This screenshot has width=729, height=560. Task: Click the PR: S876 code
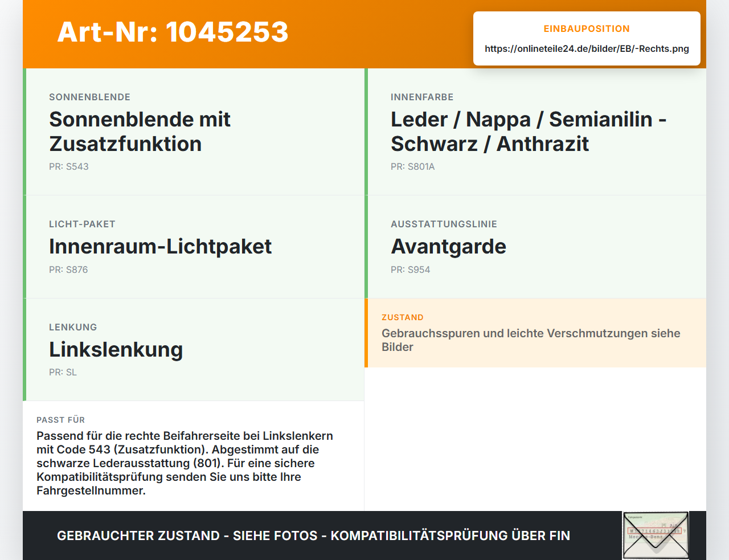click(x=68, y=270)
